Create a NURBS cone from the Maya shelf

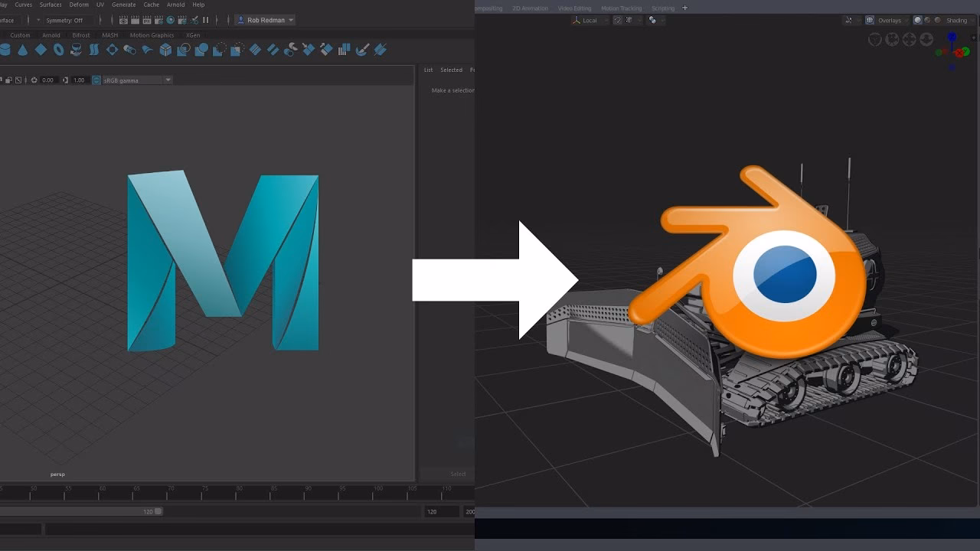point(22,50)
